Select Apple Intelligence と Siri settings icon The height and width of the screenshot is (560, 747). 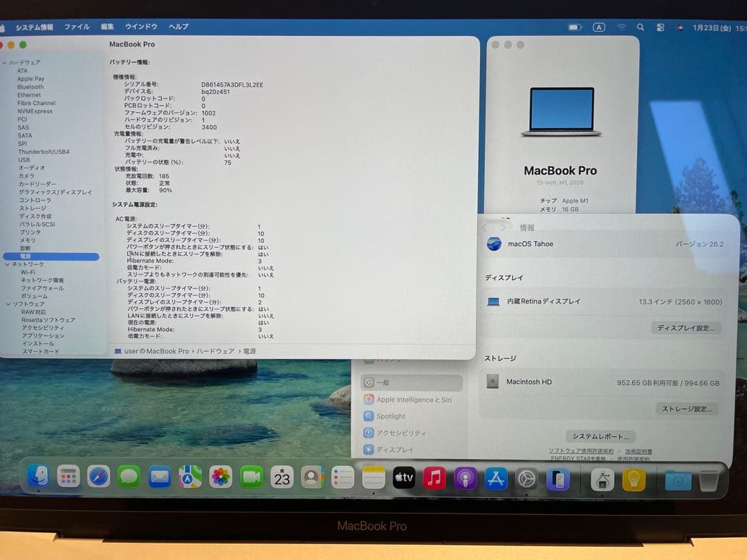(369, 398)
